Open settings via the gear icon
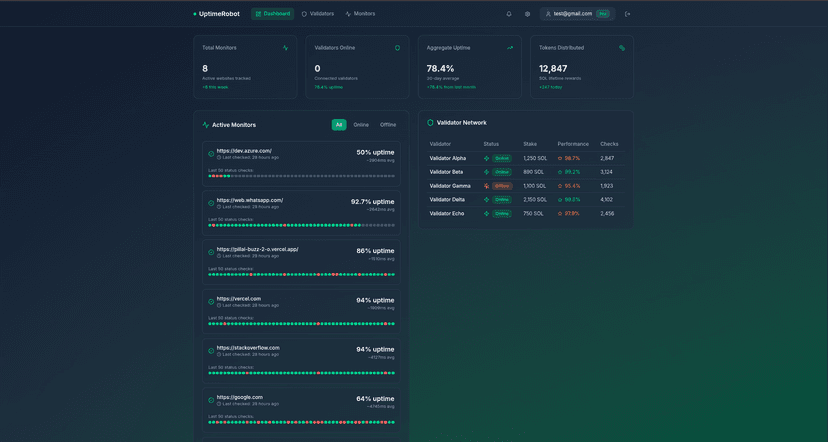The width and height of the screenshot is (828, 442). pyautogui.click(x=528, y=14)
